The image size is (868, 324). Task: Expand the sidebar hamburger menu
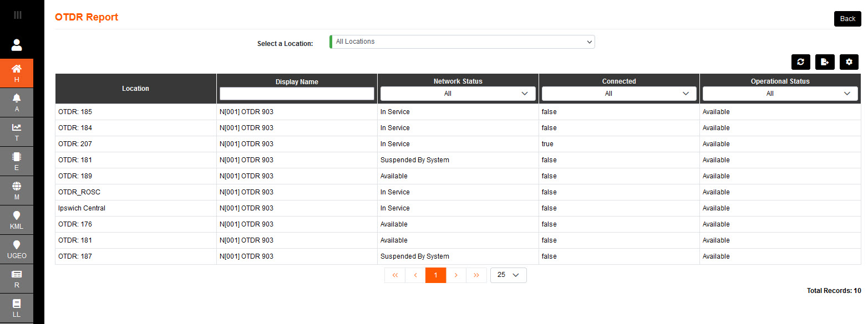[x=17, y=14]
